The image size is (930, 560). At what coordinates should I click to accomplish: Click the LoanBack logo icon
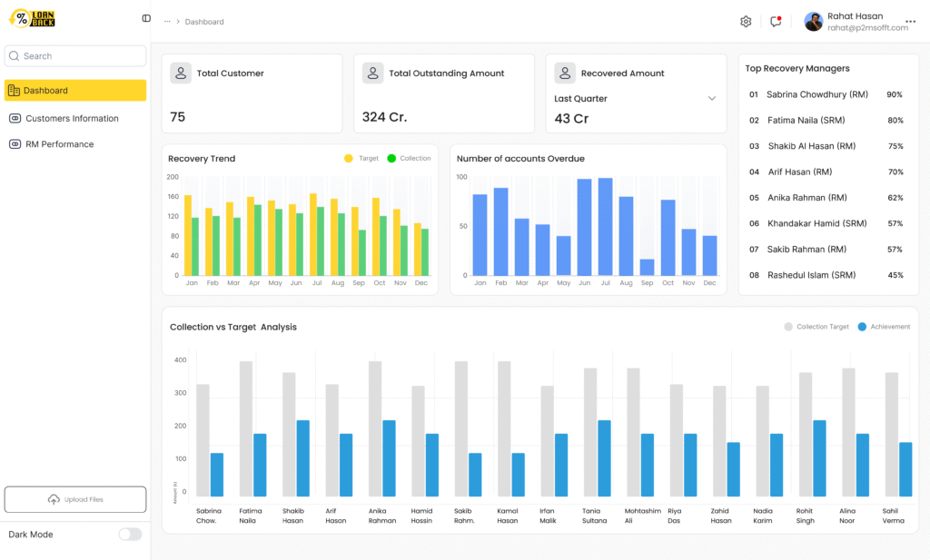31,18
